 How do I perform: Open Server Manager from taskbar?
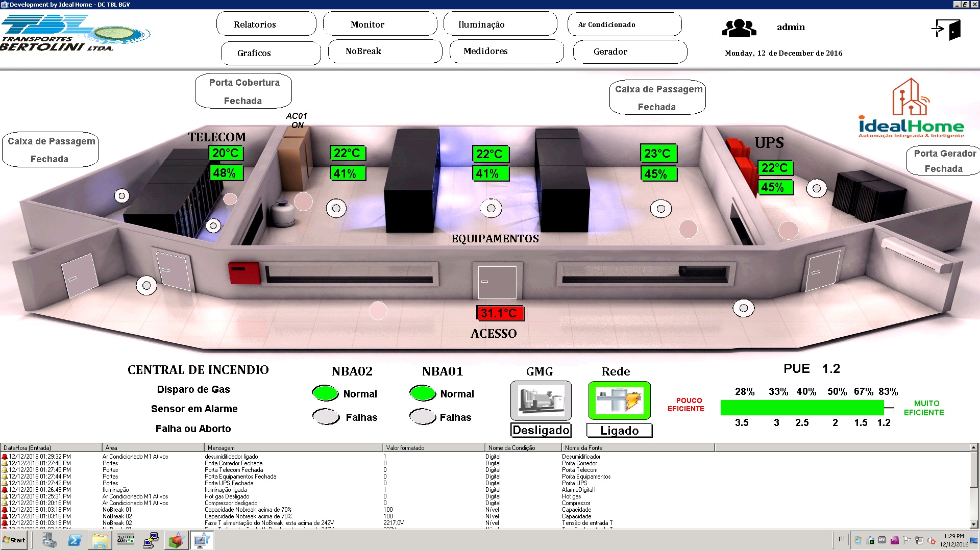click(x=49, y=540)
